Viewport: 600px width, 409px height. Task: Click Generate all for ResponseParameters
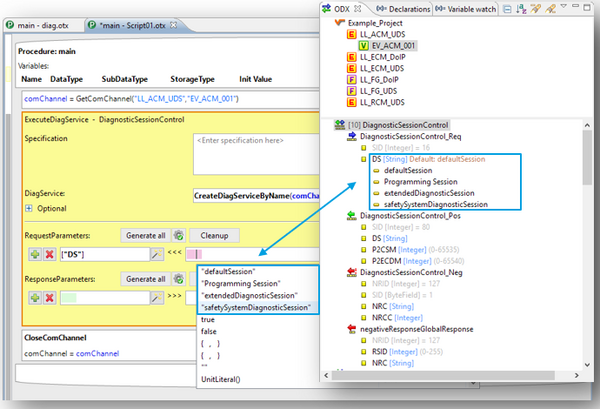[x=145, y=279]
